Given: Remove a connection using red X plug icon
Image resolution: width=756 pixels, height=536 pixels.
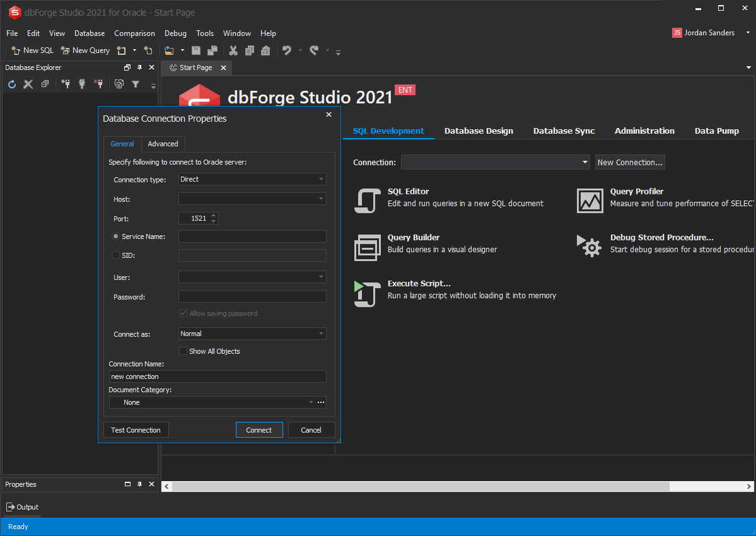Looking at the screenshot, I should [98, 83].
